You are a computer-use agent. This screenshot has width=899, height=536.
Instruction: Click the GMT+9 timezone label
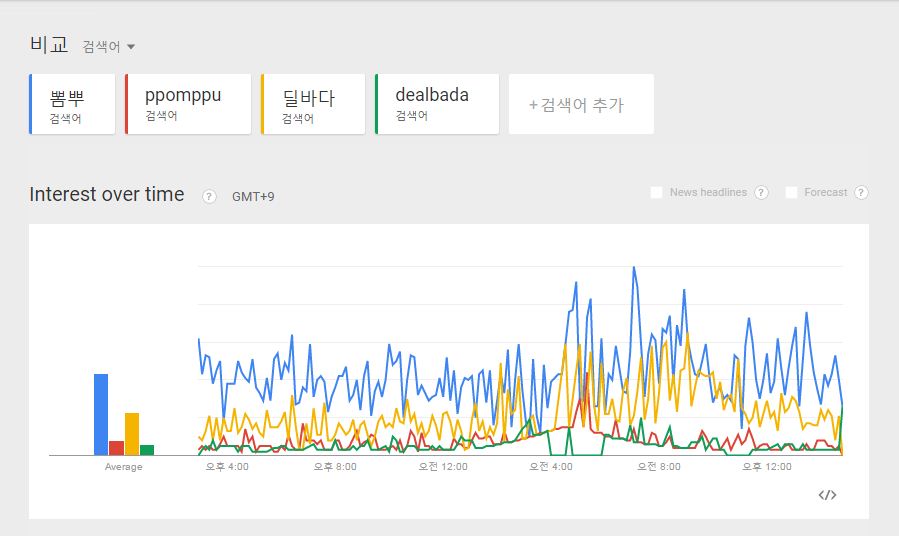tap(253, 197)
